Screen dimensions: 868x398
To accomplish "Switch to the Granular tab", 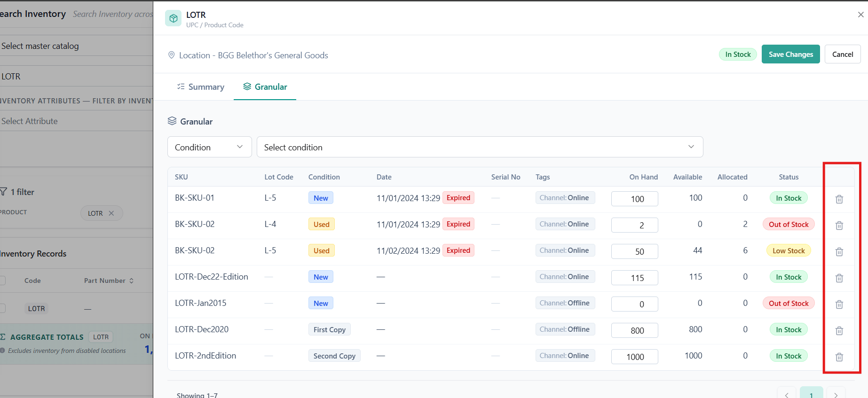I will pos(265,87).
